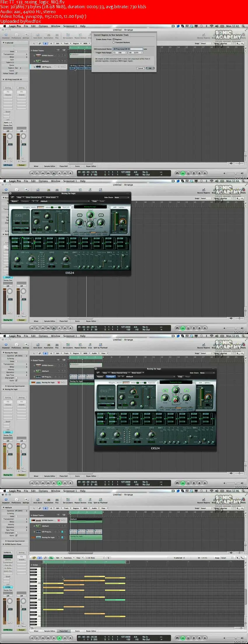This screenshot has width=248, height=644.
Task: Click Copy button on EXS24 in 12:44 frame
Action: tap(95, 201)
